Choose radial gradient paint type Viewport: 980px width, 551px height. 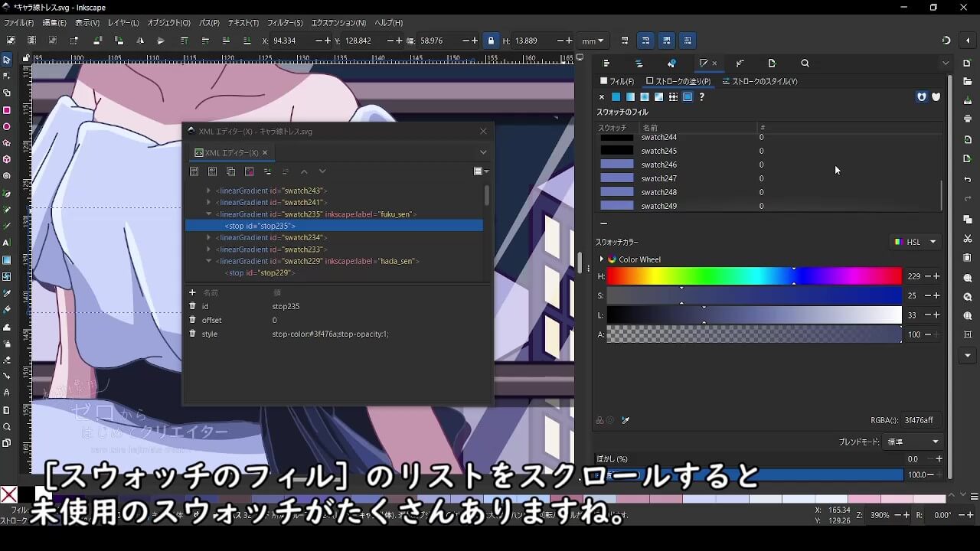coord(645,97)
